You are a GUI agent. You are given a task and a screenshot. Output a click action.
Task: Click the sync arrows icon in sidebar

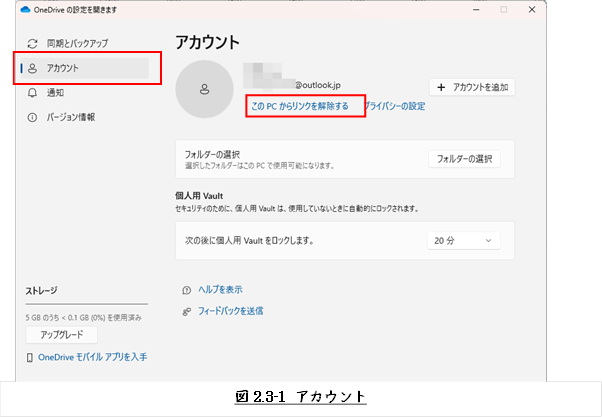pos(32,44)
